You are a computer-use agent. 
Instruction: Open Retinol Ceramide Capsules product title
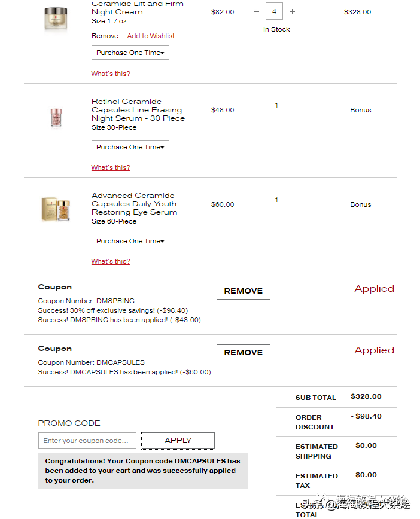point(138,110)
